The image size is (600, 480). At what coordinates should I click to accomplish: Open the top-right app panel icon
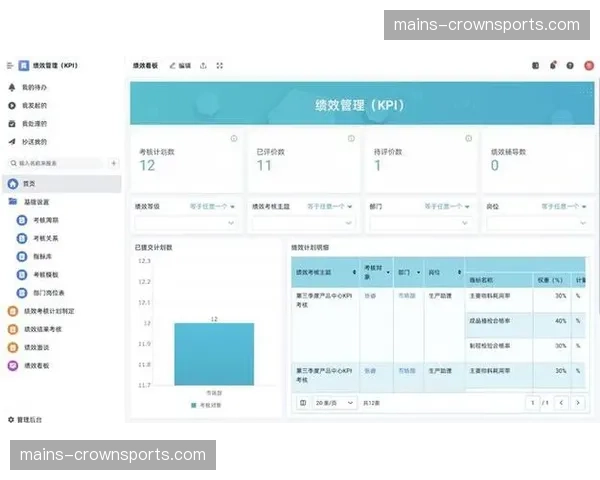click(536, 66)
